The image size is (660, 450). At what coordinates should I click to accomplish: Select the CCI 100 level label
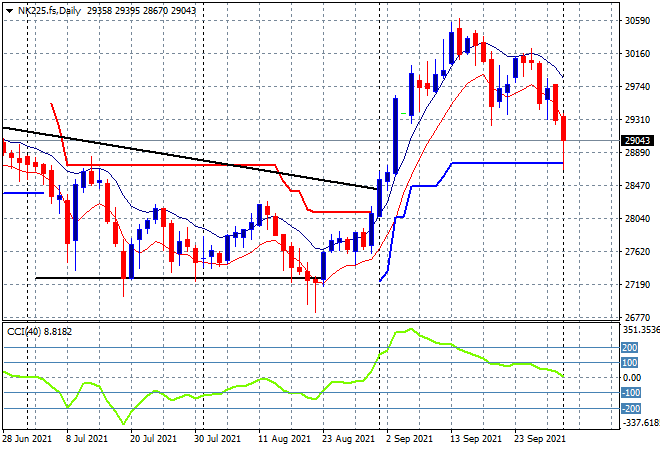[630, 363]
